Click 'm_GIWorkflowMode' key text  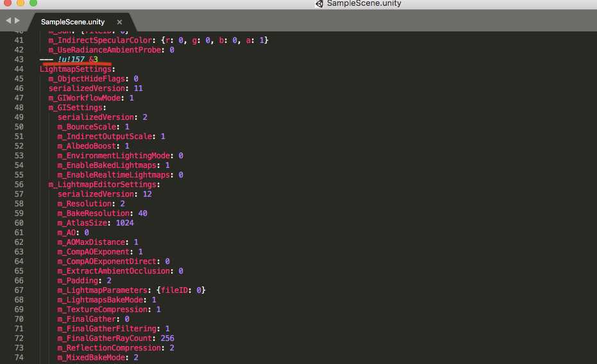[85, 98]
